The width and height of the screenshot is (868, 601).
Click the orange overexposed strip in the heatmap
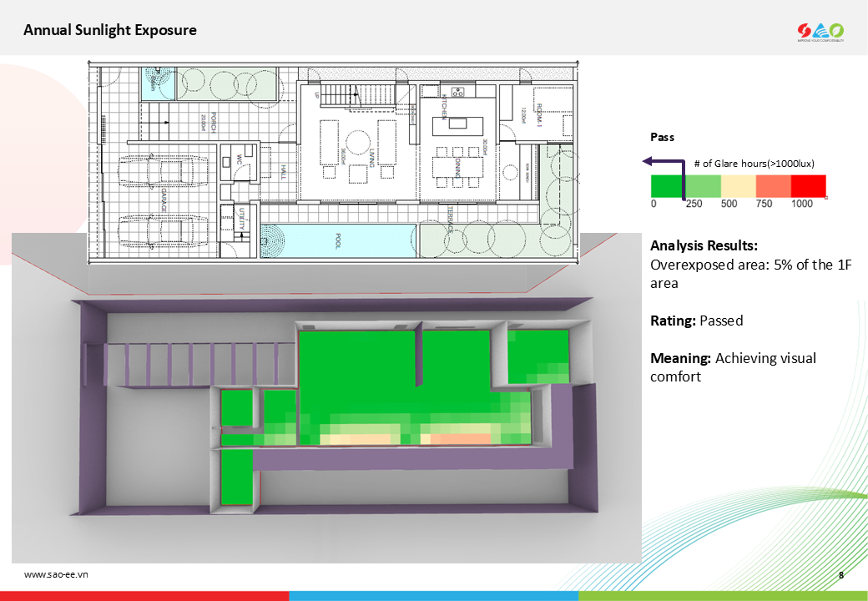pyautogui.click(x=461, y=439)
